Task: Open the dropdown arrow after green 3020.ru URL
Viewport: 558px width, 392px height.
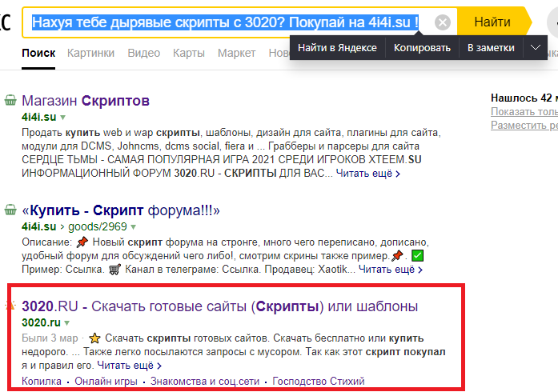Action: tap(67, 322)
